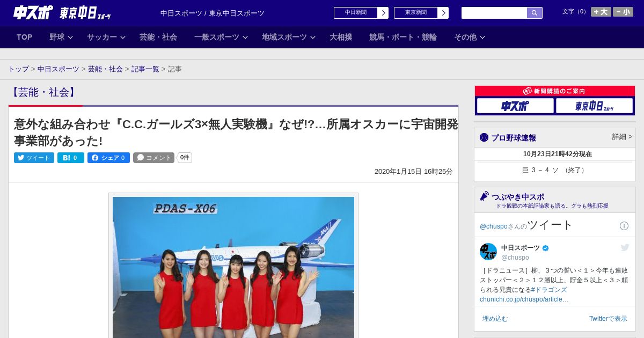Click the baseball icon beside プロ野球速報

pos(484,137)
